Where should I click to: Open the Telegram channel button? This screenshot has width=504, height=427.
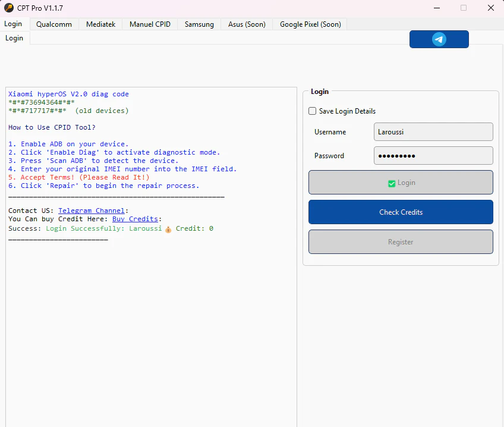(x=439, y=39)
